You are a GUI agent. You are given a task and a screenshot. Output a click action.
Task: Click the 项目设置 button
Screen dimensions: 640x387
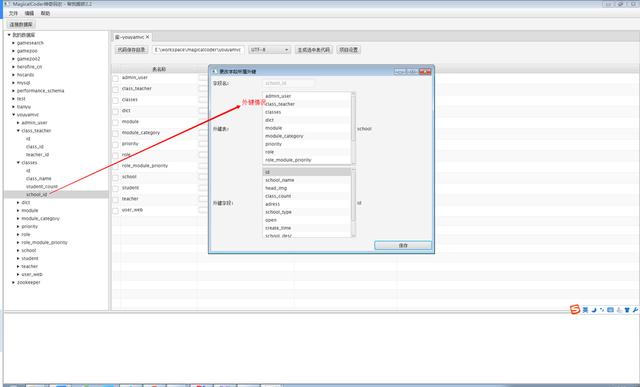349,50
